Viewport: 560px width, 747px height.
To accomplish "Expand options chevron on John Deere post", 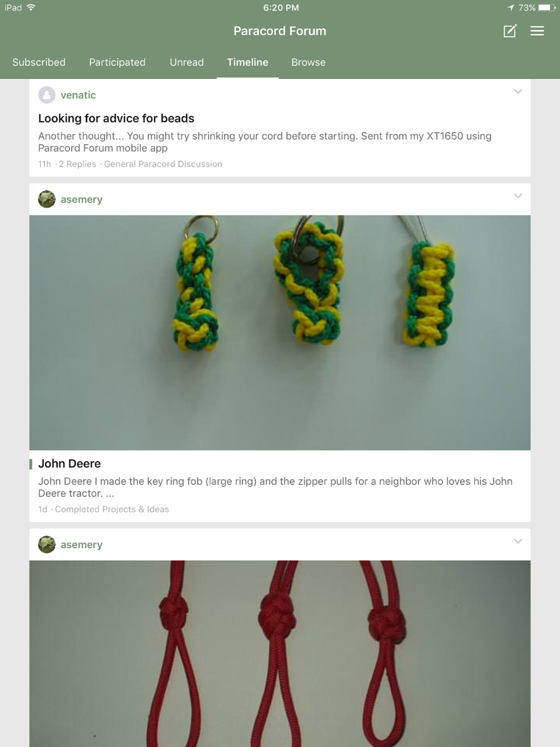I will click(x=518, y=196).
